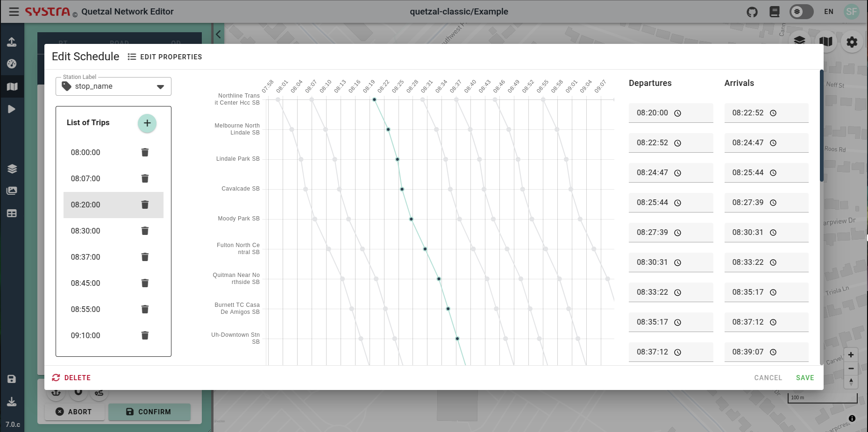Open the results dashboard sidebar icon
The height and width of the screenshot is (432, 868).
coord(12,64)
